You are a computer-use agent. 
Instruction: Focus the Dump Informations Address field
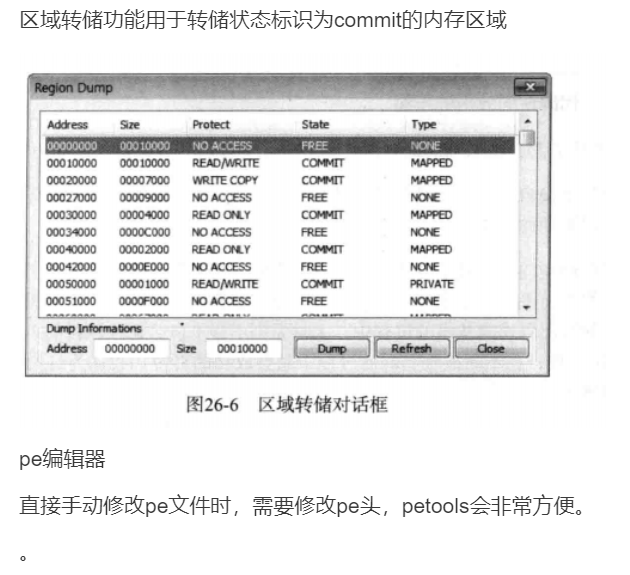coord(130,349)
